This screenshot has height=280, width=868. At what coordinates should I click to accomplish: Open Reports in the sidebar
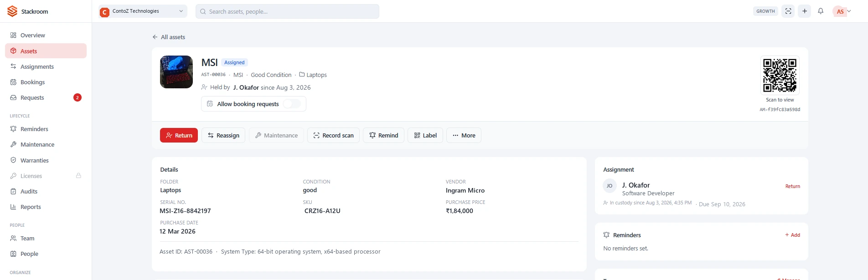46,207
